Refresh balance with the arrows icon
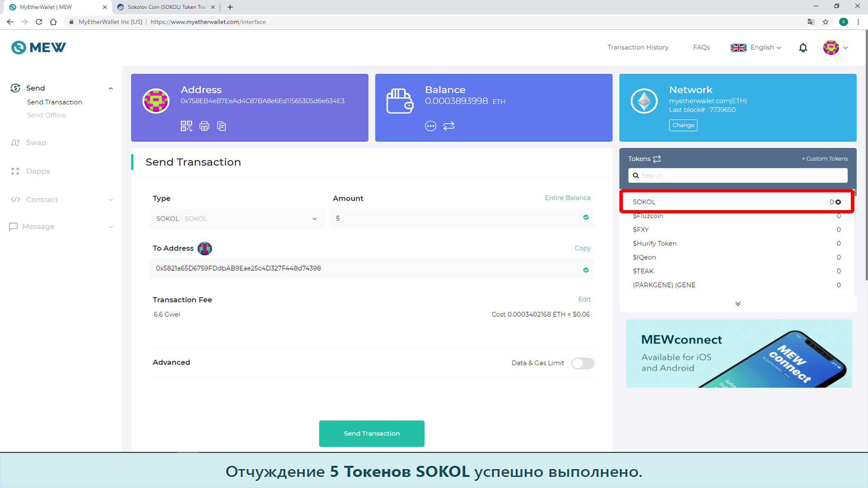Screen dimensions: 868x488 (449, 126)
